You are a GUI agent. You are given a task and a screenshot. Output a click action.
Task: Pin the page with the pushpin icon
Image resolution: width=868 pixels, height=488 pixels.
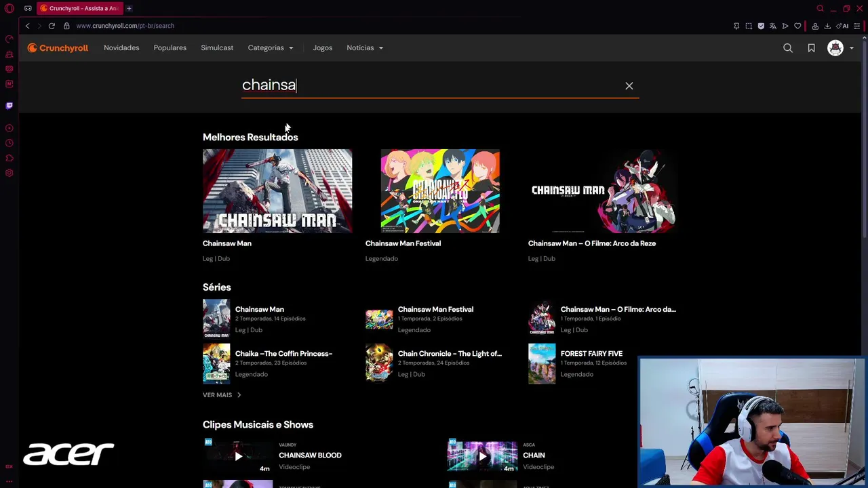click(x=736, y=26)
